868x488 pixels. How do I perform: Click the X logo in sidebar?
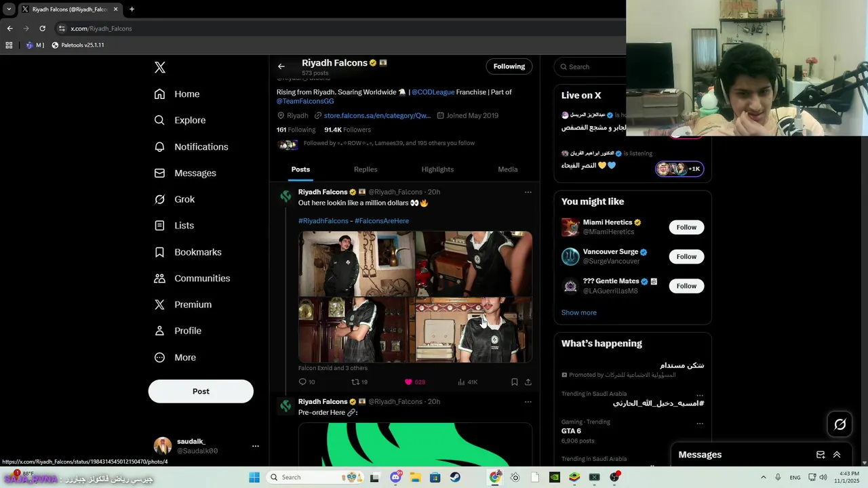(x=160, y=67)
